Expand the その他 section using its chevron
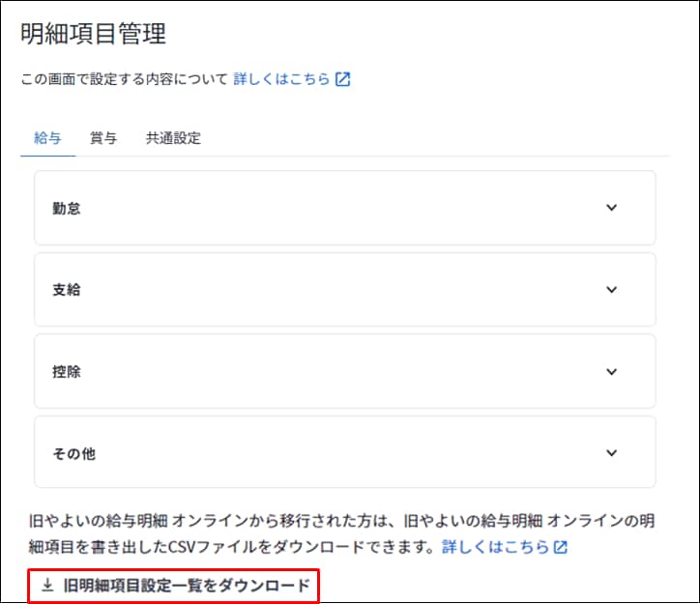This screenshot has height=604, width=700. point(611,453)
